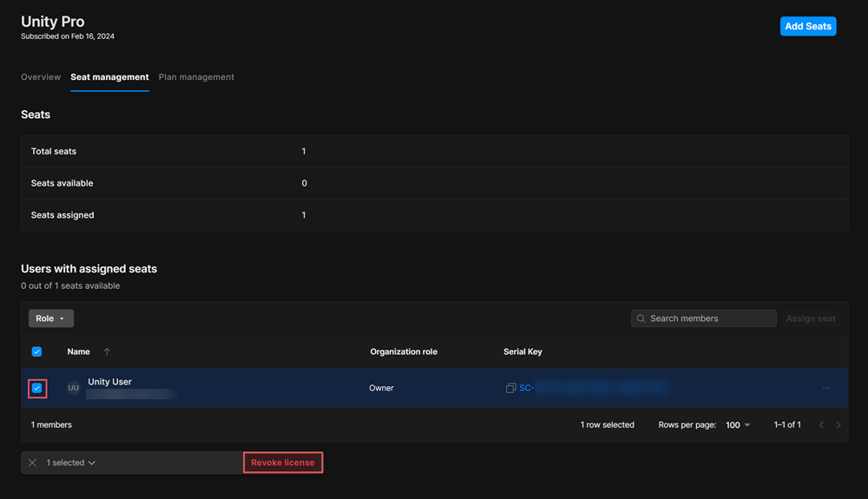Select the Unity User name text
This screenshot has height=499, width=868.
(x=109, y=382)
